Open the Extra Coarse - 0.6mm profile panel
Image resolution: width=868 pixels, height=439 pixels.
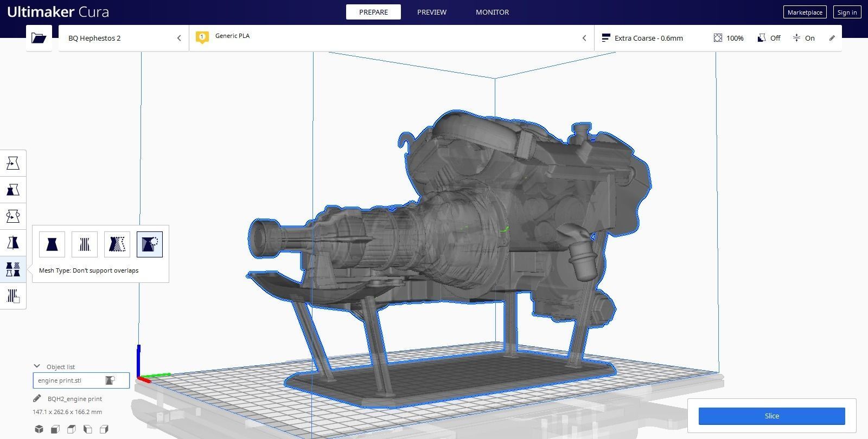[x=718, y=38]
